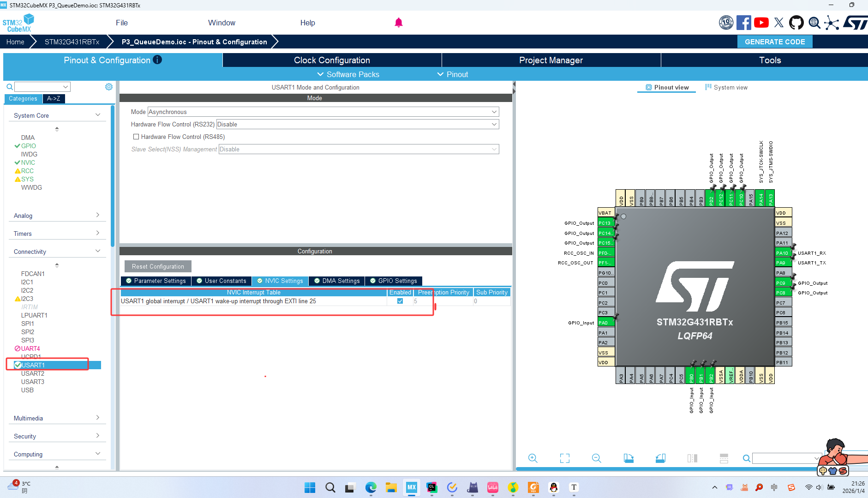Click the PA9 pin on the chip

pos(784,263)
